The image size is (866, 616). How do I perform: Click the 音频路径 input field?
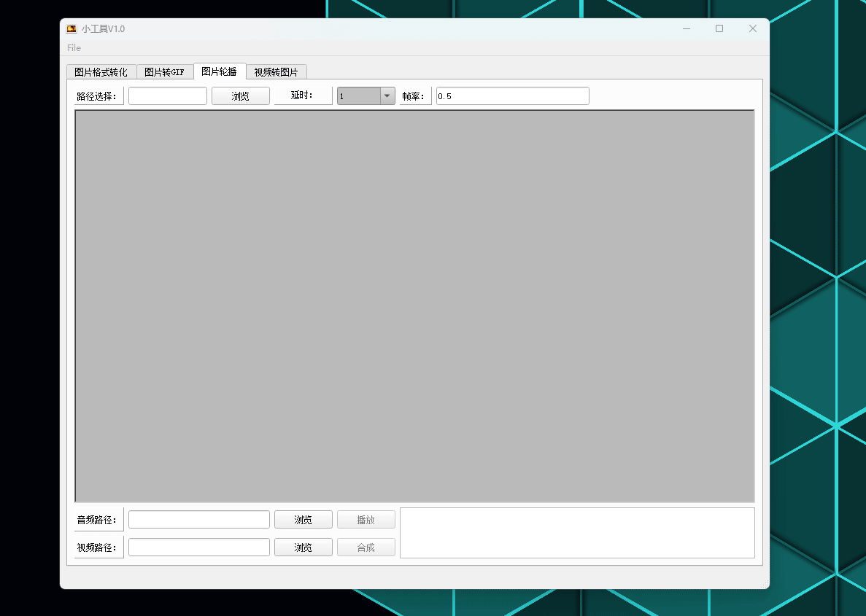click(x=199, y=519)
